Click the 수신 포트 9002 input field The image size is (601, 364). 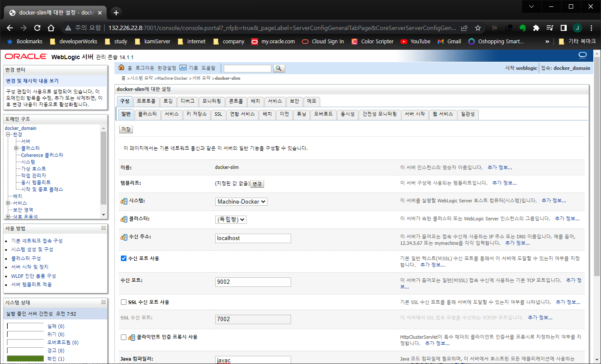click(253, 282)
